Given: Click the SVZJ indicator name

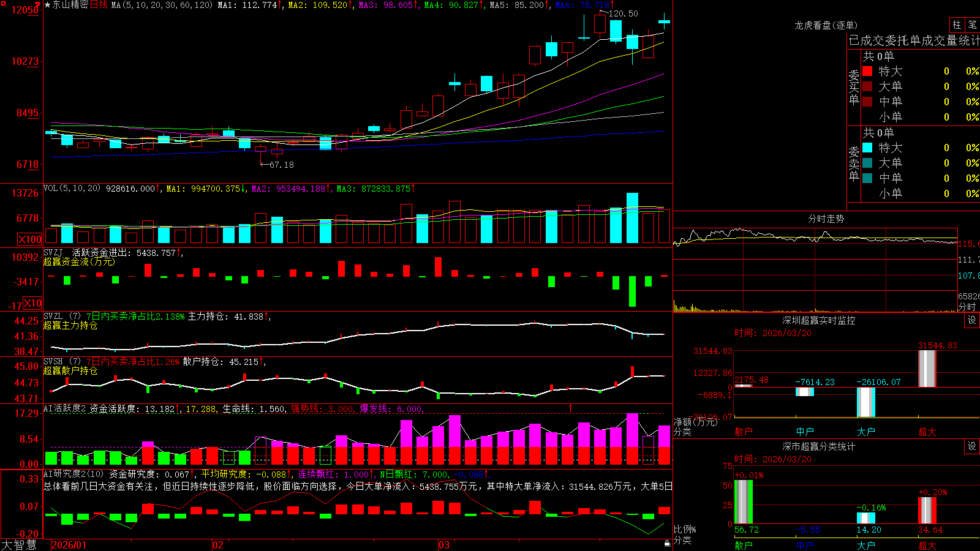Looking at the screenshot, I should coord(53,252).
